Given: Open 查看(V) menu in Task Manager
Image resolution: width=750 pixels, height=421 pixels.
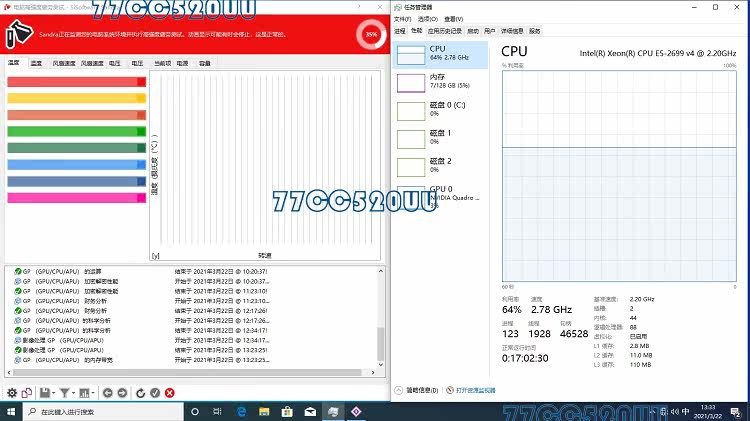Looking at the screenshot, I should pos(453,19).
